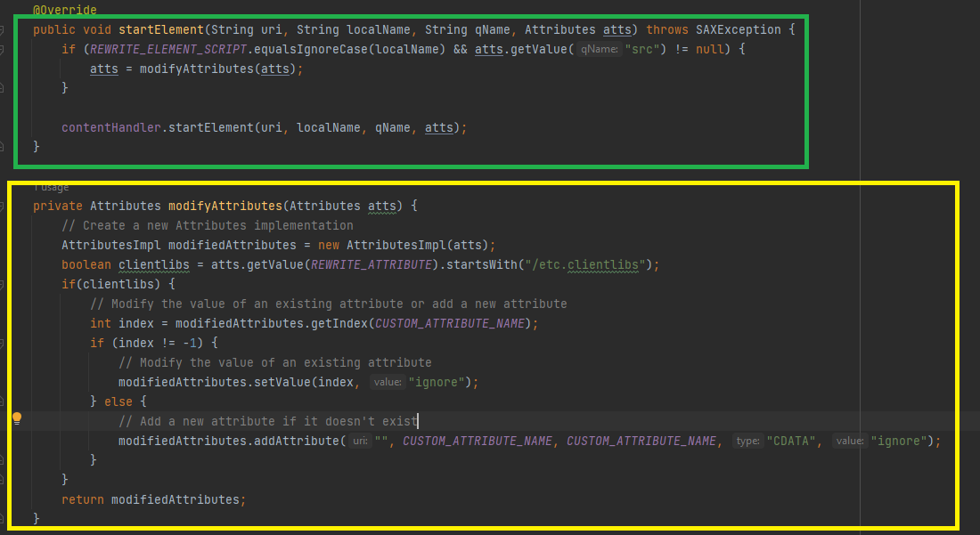Click the gutter fold marker beside "} else {"
Image resolution: width=980 pixels, height=535 pixels.
4,401
